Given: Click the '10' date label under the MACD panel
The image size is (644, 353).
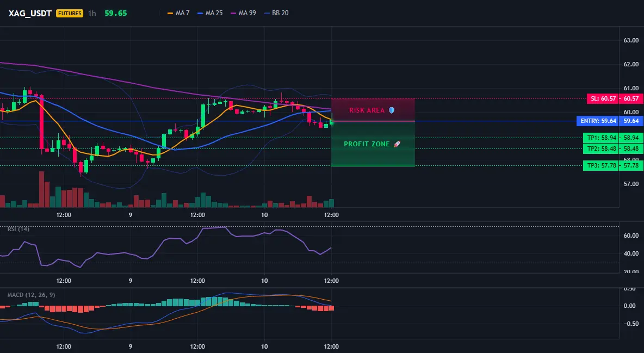Looking at the screenshot, I should click(x=264, y=346).
